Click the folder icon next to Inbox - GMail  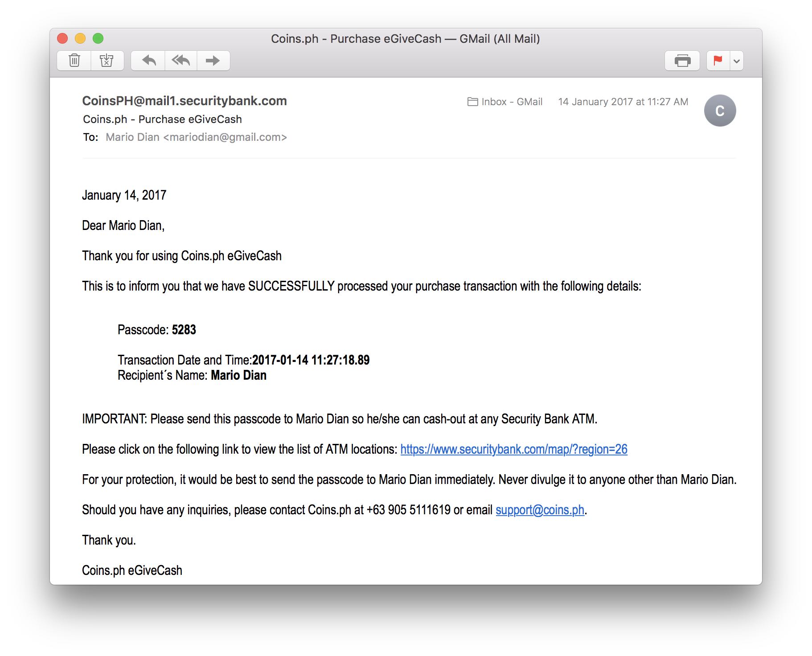[x=472, y=102]
